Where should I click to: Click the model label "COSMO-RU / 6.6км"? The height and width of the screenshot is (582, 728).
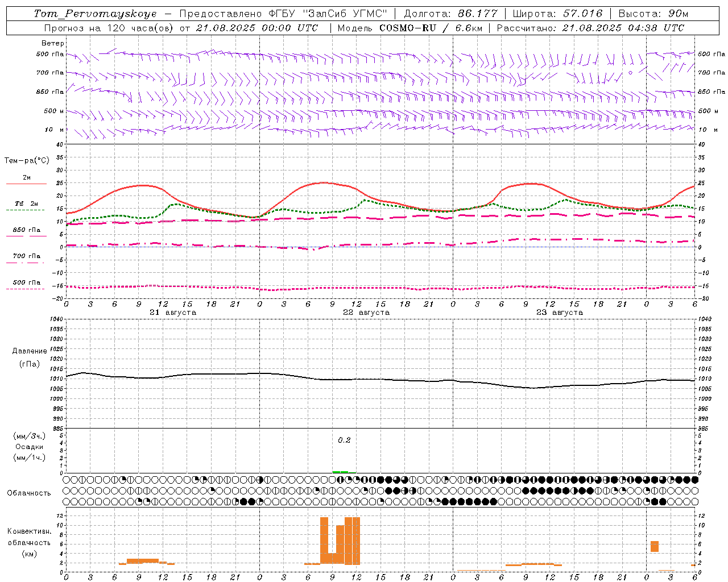(431, 28)
